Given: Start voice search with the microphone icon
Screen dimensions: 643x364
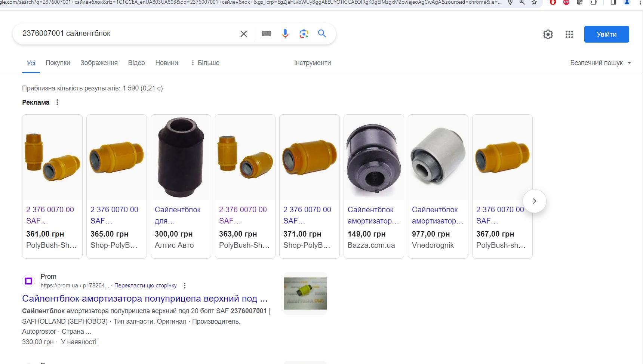Looking at the screenshot, I should [x=285, y=34].
